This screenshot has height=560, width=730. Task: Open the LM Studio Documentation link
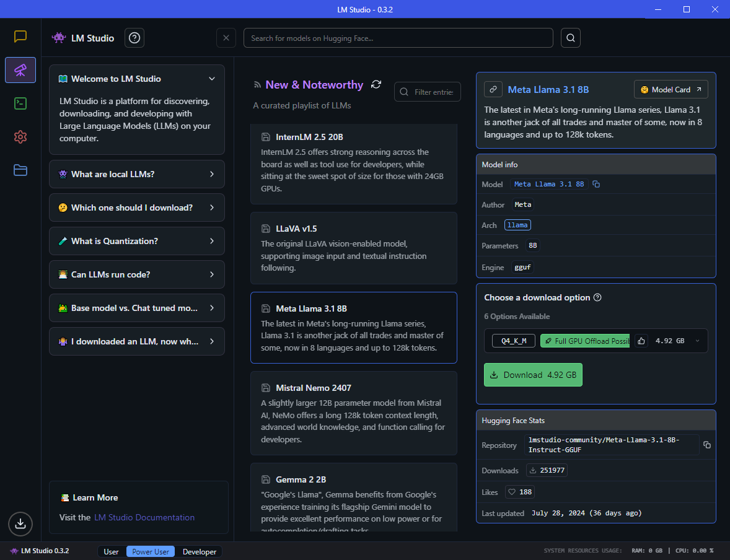144,517
